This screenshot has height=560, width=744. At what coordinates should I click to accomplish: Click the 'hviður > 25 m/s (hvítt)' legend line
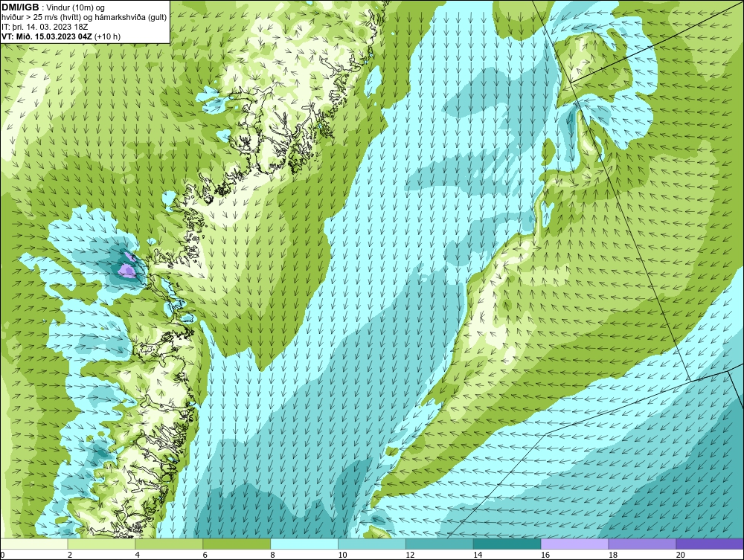pos(84,18)
